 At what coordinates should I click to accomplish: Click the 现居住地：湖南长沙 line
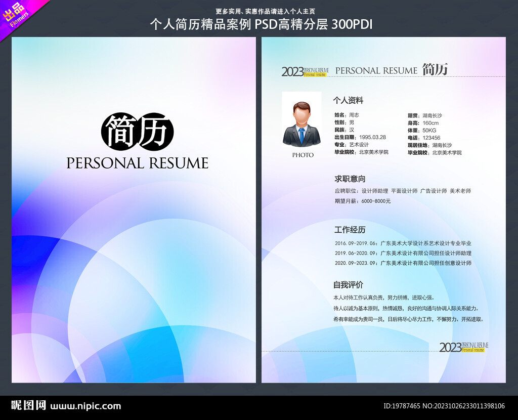tap(430, 145)
